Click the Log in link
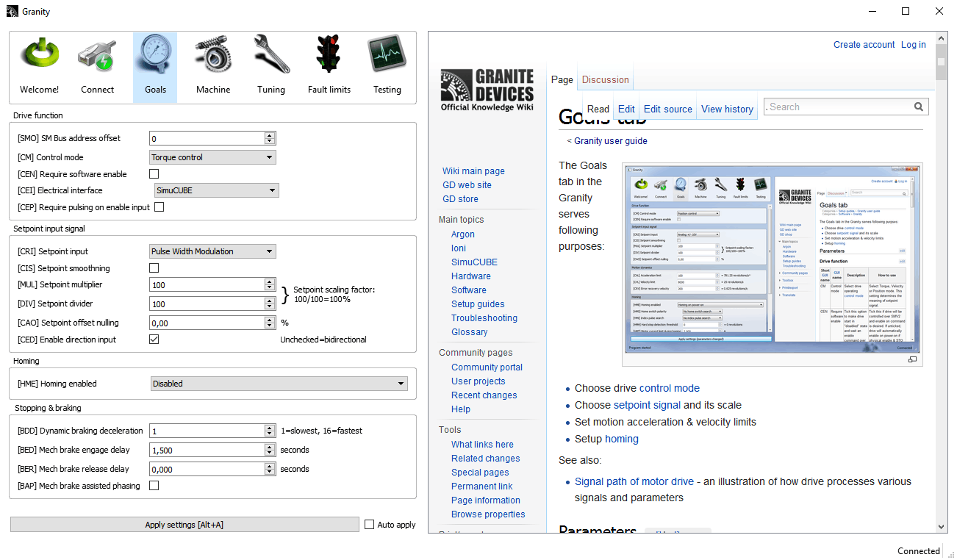 pyautogui.click(x=914, y=45)
